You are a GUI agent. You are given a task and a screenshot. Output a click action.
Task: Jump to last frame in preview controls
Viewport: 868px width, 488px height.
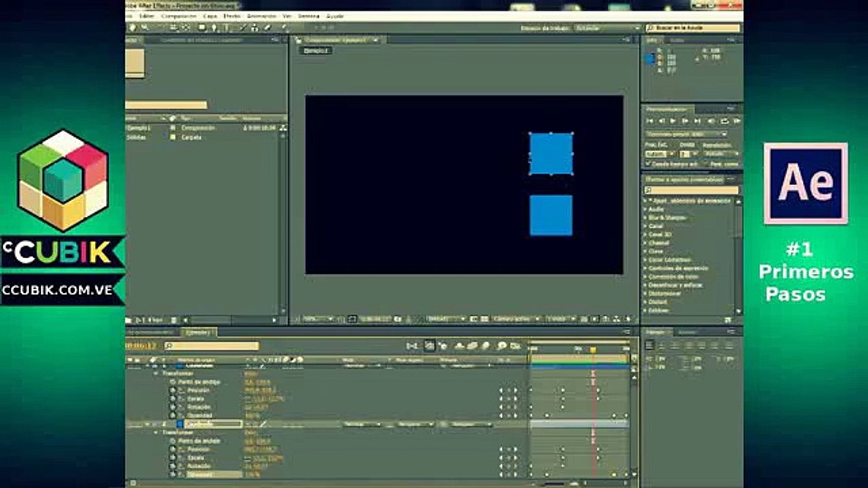pyautogui.click(x=697, y=121)
